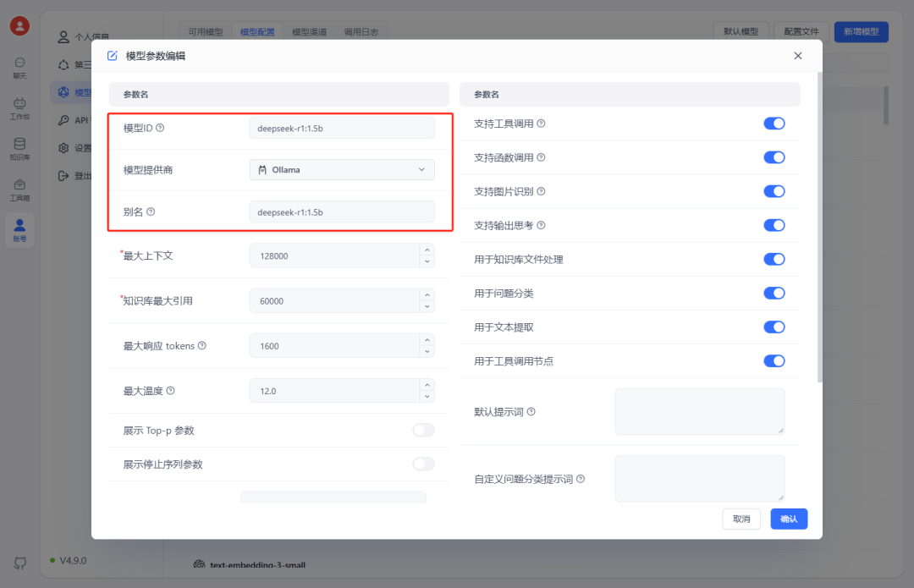
Task: Click the help icon beside 自定义问题分类提示词
Action: [x=581, y=479]
